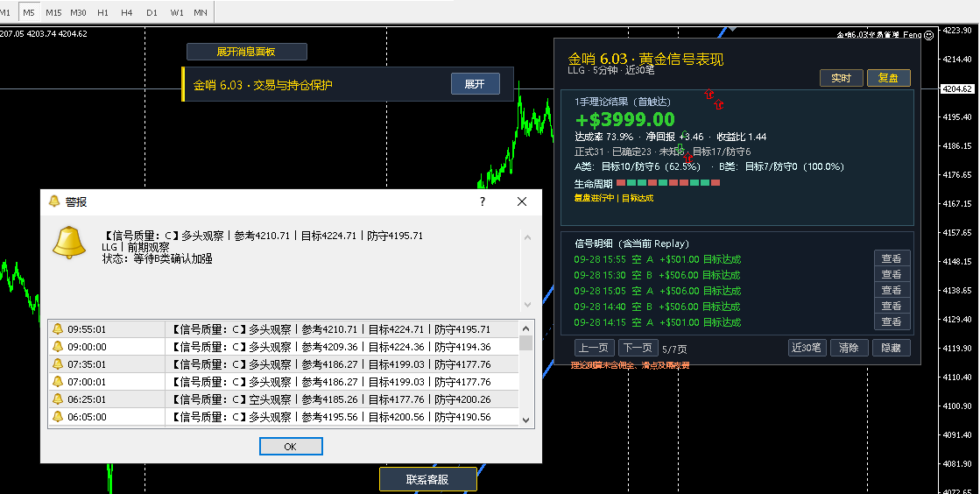
Task: Hide the signal panel with 隐藏
Action: [x=891, y=348]
